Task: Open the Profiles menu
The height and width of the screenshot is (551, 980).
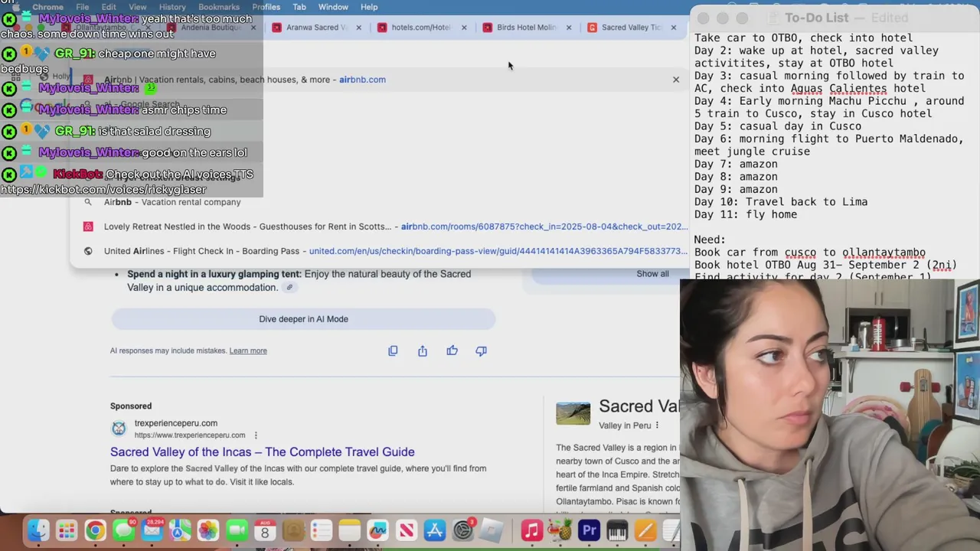Action: (x=266, y=7)
